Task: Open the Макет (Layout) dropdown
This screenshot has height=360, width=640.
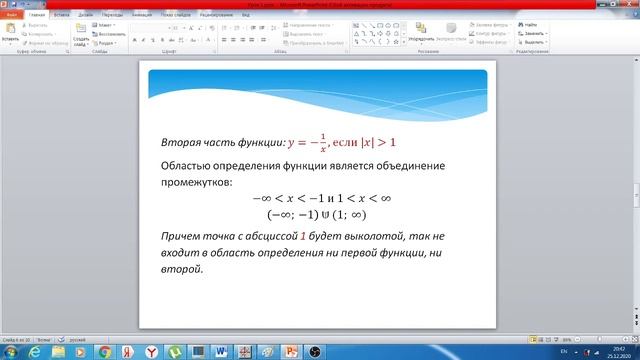Action: pyautogui.click(x=104, y=25)
